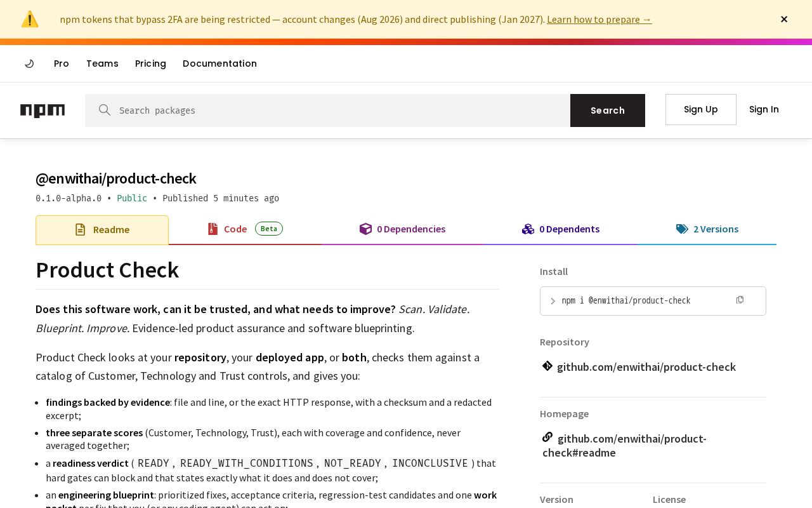Click the version text 0.1.0-alpha.0
The height and width of the screenshot is (508, 812).
coord(69,198)
